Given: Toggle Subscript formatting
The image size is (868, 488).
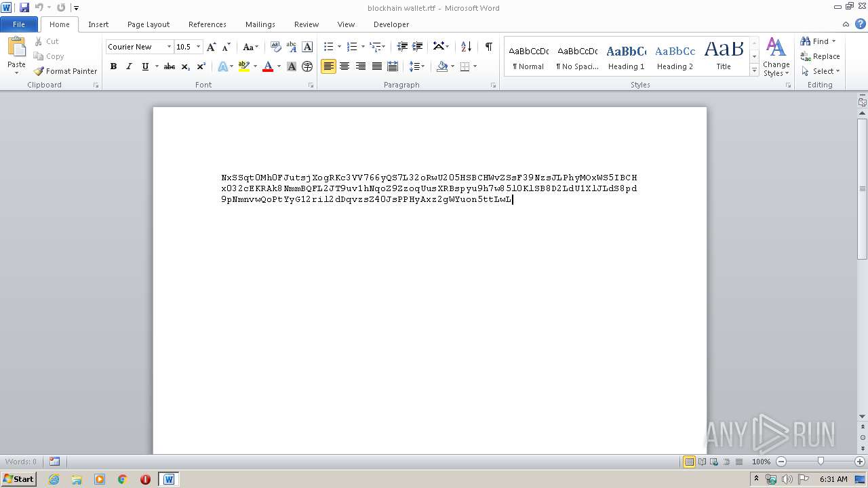Looking at the screenshot, I should (185, 66).
